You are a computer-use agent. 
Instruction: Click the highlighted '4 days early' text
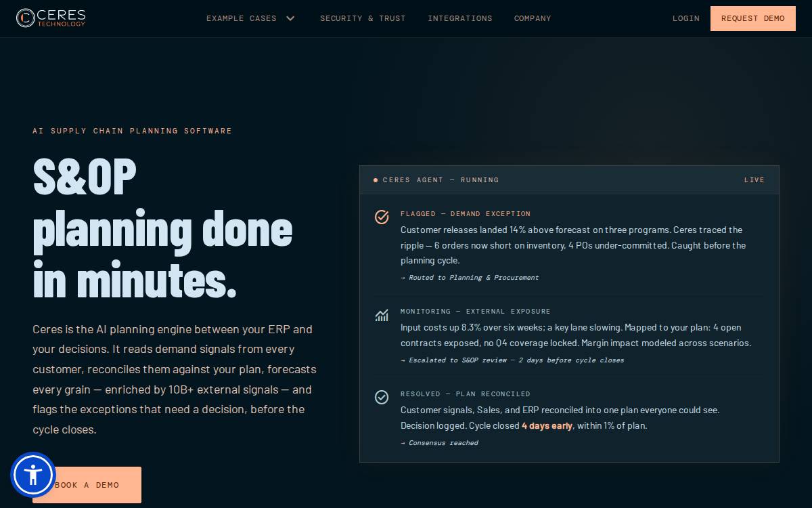pos(547,426)
